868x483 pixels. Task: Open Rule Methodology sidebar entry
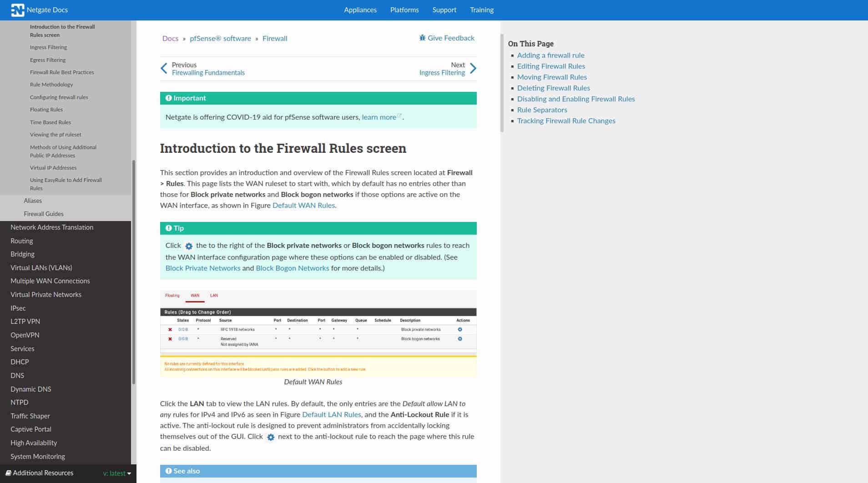[x=51, y=85]
